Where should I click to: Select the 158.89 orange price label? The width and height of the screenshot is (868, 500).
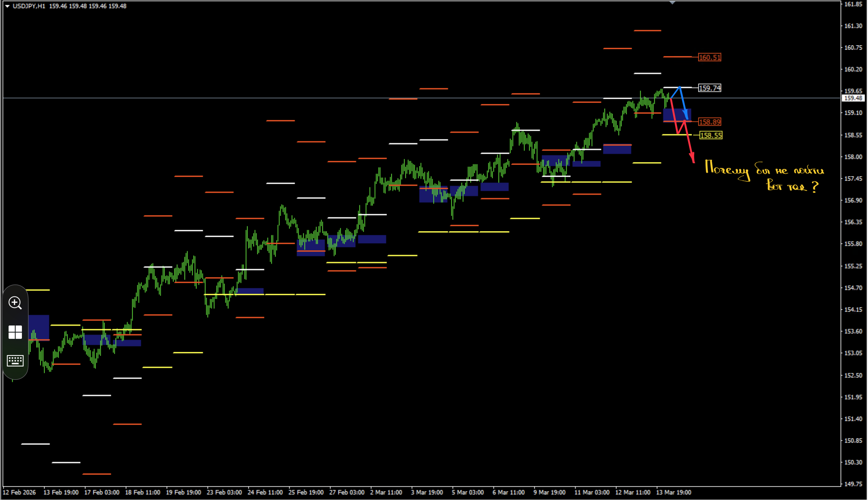coord(709,122)
